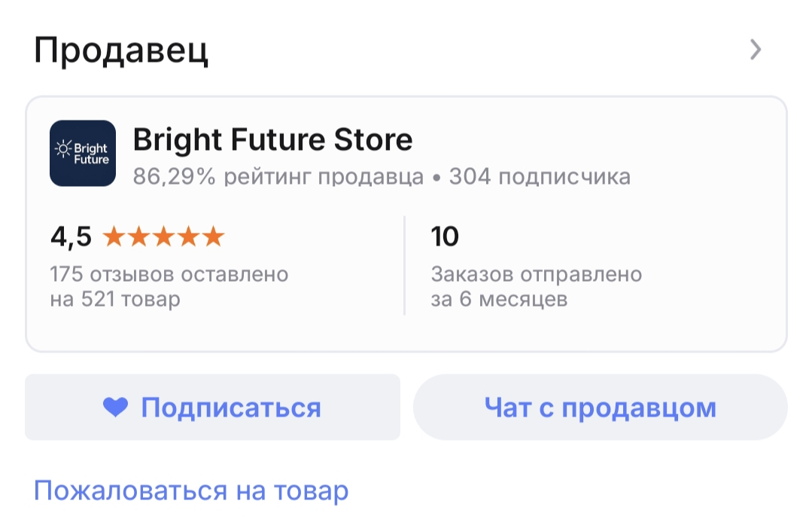Open Чат с продавцом
The height and width of the screenshot is (519, 812).
click(600, 408)
